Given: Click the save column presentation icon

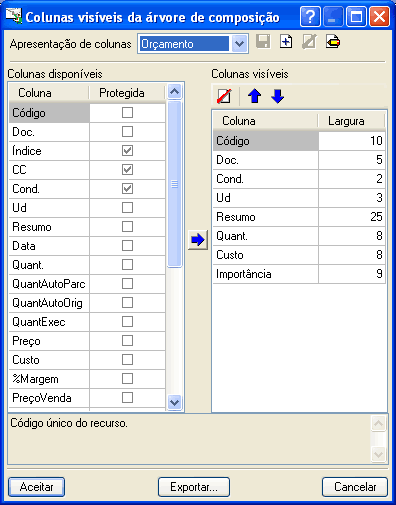Looking at the screenshot, I should pos(263,42).
